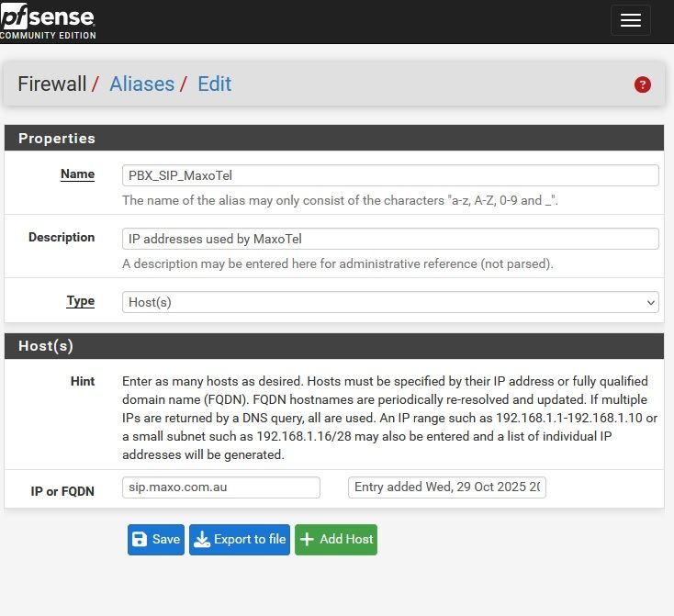674x616 pixels.
Task: Click the Firewall breadcrumb text
Action: (x=51, y=84)
